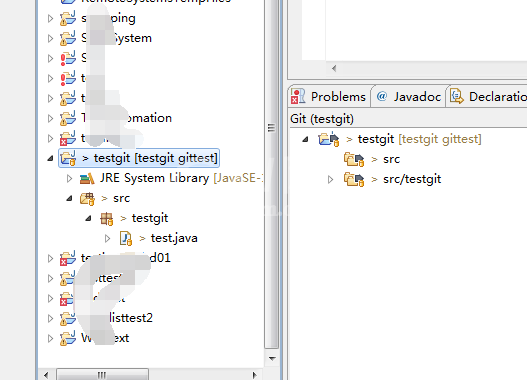Click project icon ending in 'd01'
This screenshot has height=380, width=527.
pos(68,258)
